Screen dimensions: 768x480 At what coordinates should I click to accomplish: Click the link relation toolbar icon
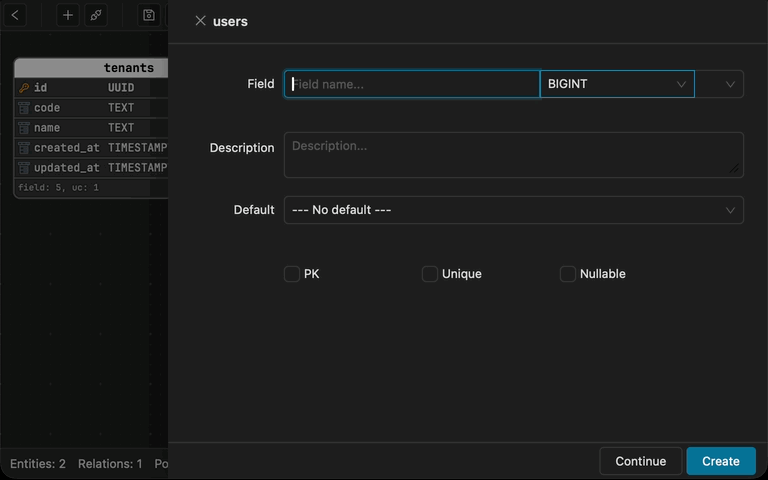pos(96,16)
